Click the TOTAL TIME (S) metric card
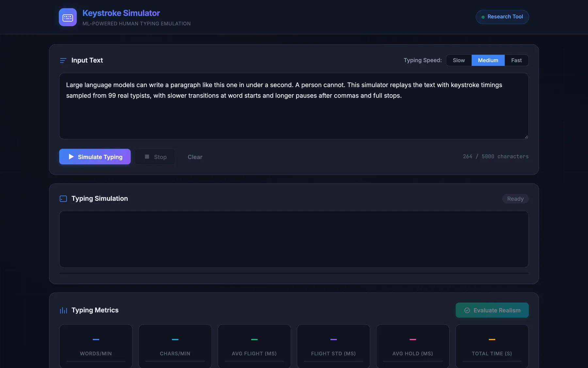This screenshot has height=368, width=588. coord(492,346)
